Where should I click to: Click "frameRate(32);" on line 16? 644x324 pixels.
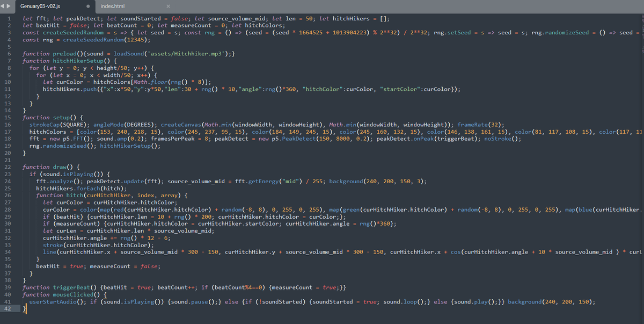click(481, 124)
